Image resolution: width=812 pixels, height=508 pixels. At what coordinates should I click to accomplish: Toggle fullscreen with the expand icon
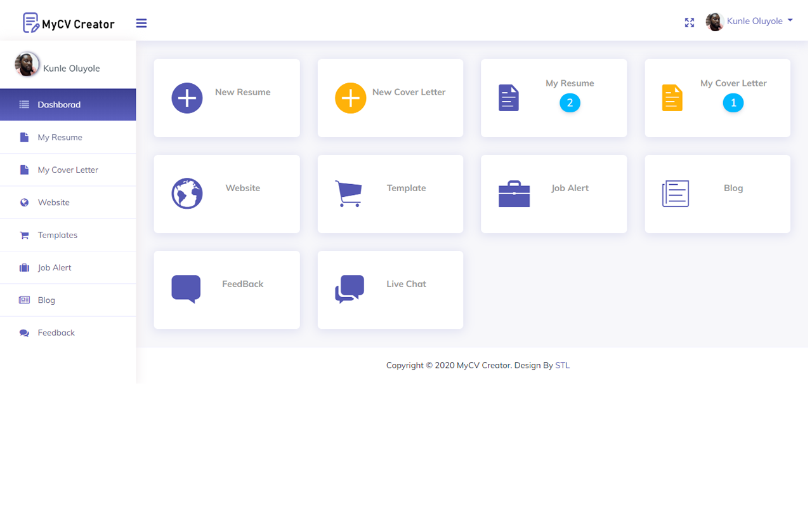pos(690,23)
